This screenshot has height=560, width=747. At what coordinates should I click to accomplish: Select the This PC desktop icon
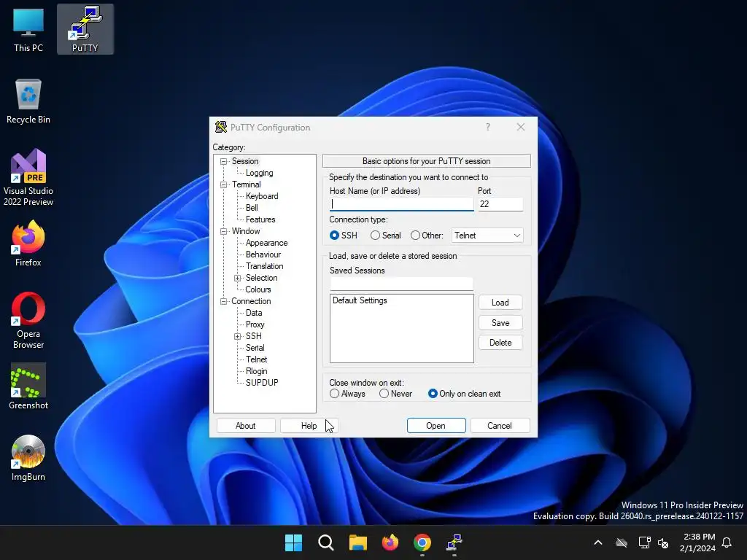(x=28, y=29)
